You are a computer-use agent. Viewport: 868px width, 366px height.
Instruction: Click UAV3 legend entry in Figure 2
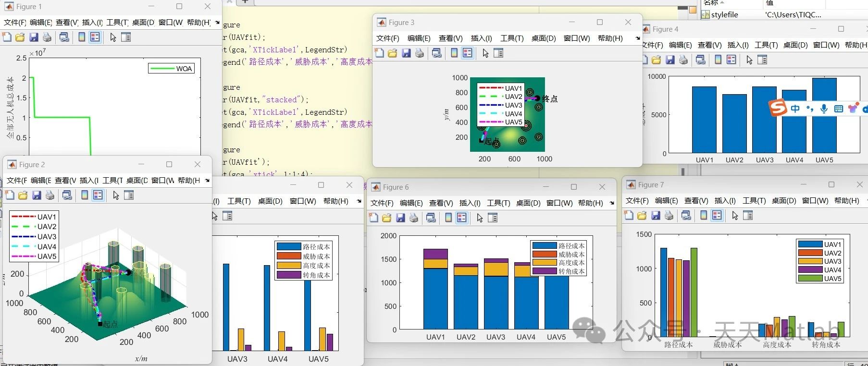click(x=34, y=236)
